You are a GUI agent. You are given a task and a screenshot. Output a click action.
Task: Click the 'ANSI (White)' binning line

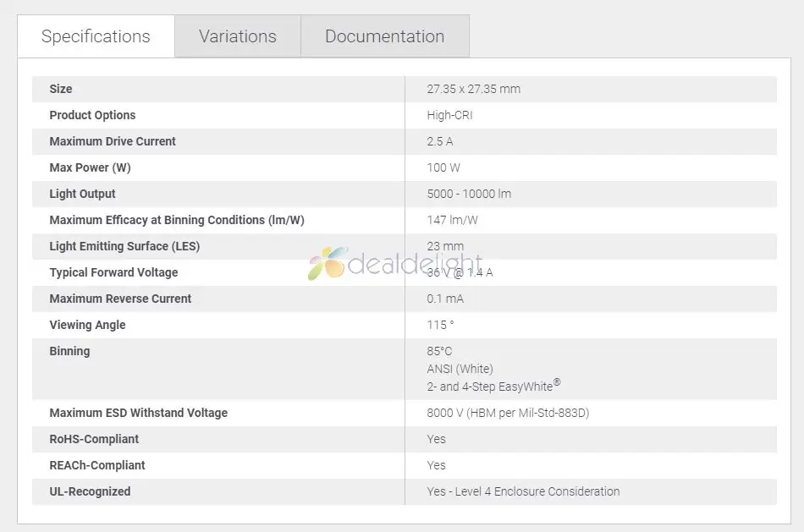pyautogui.click(x=460, y=369)
